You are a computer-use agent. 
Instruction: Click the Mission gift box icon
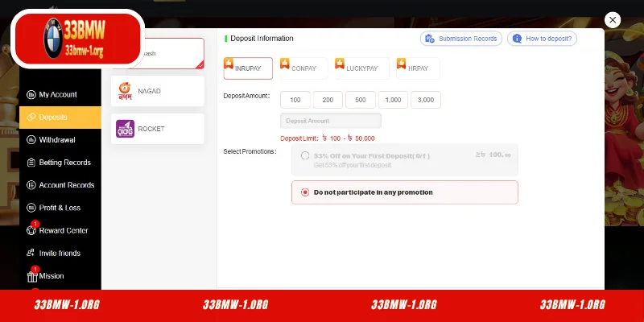pyautogui.click(x=32, y=277)
